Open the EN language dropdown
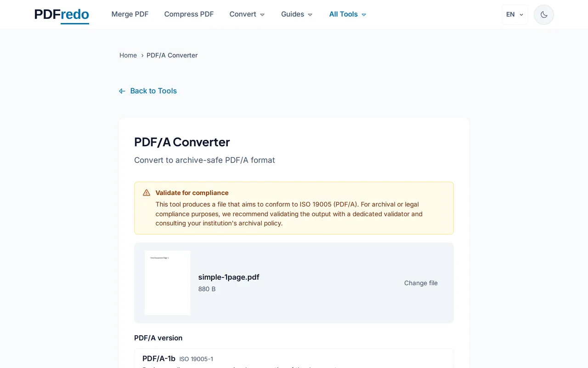This screenshot has height=368, width=588. tap(514, 14)
